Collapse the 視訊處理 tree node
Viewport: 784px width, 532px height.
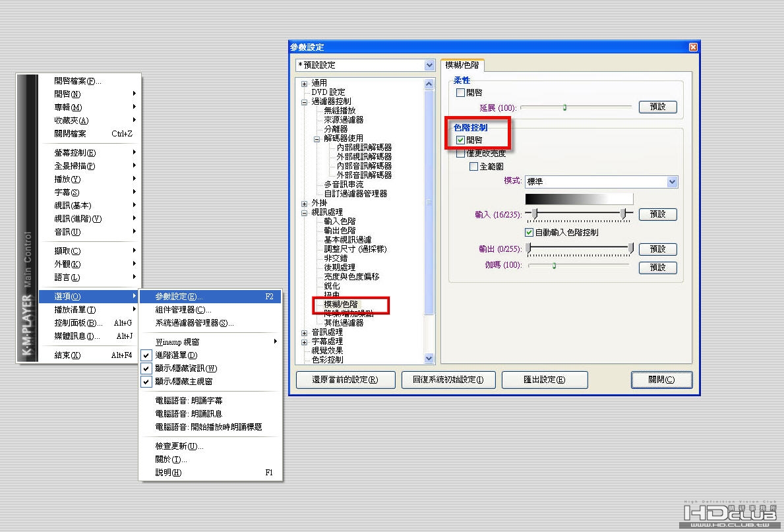[x=304, y=212]
